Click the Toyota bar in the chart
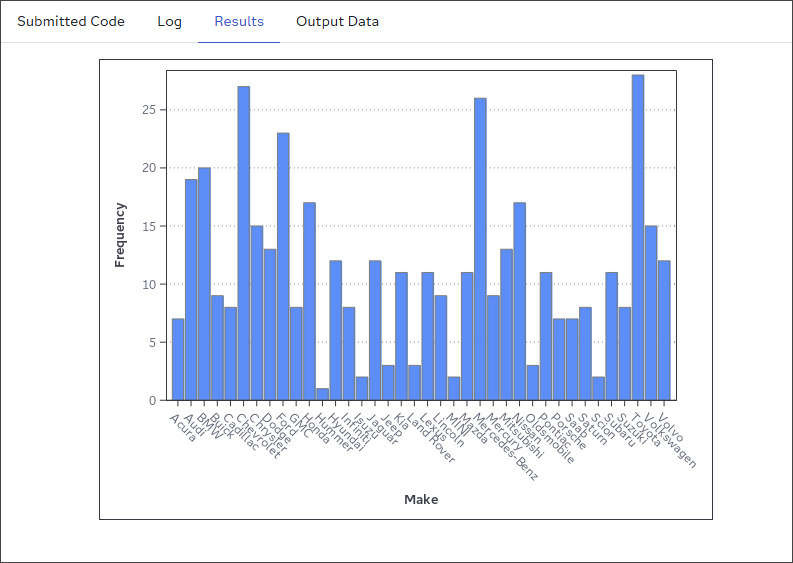The height and width of the screenshot is (563, 793). pyautogui.click(x=638, y=238)
